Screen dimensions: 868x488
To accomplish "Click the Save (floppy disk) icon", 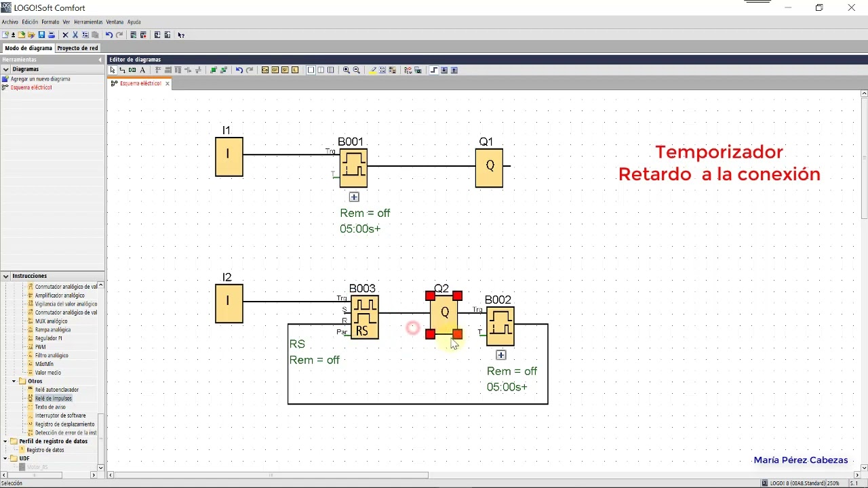I will [x=41, y=35].
